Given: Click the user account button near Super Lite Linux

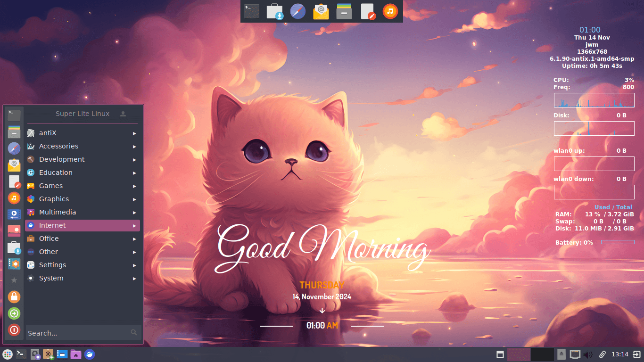Looking at the screenshot, I should click(123, 114).
